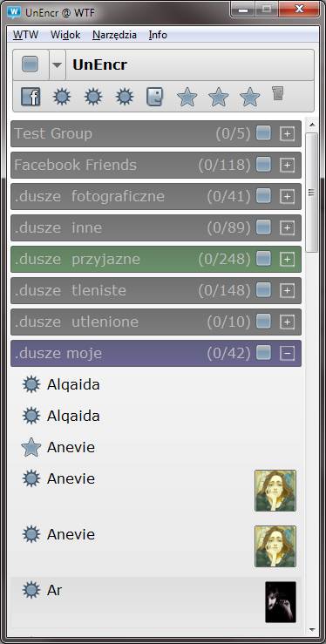Collapse the .dusze moje group
Screen dimensions: 326x644
[x=288, y=353]
